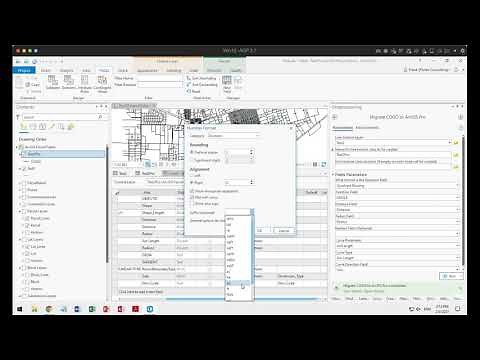
Task: Click alignment characters stepper arrows
Action: tap(251, 182)
